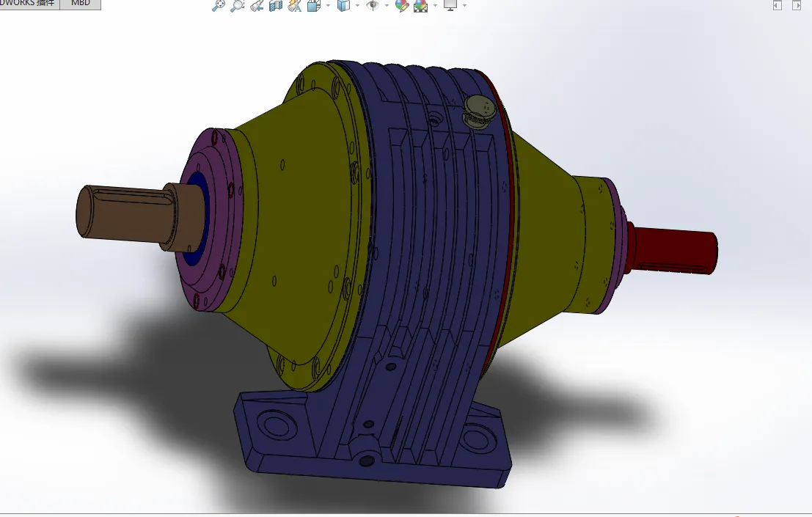Click the Hide/Show Items eye icon
This screenshot has width=812, height=517.
coord(373,6)
